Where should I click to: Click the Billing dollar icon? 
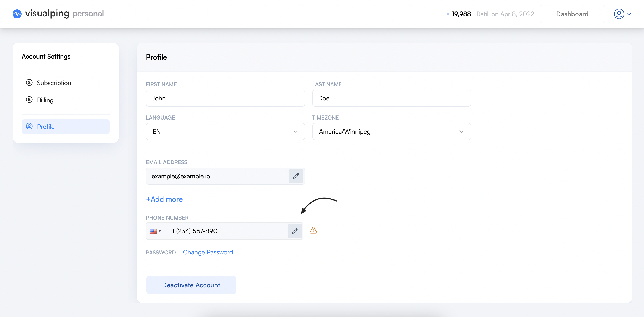click(29, 100)
